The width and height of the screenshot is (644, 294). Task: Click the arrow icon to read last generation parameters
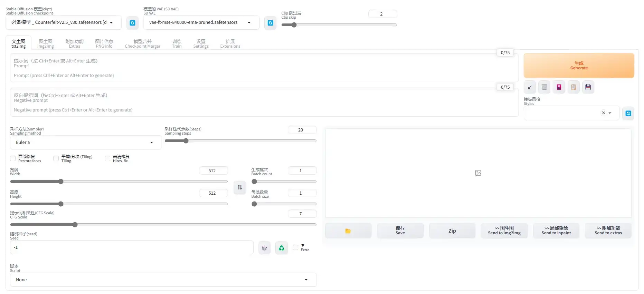pyautogui.click(x=530, y=87)
